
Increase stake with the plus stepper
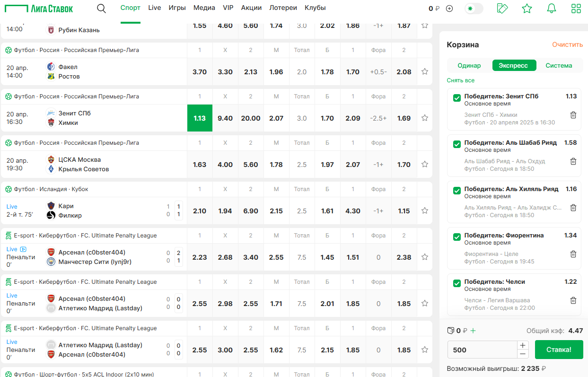click(523, 345)
